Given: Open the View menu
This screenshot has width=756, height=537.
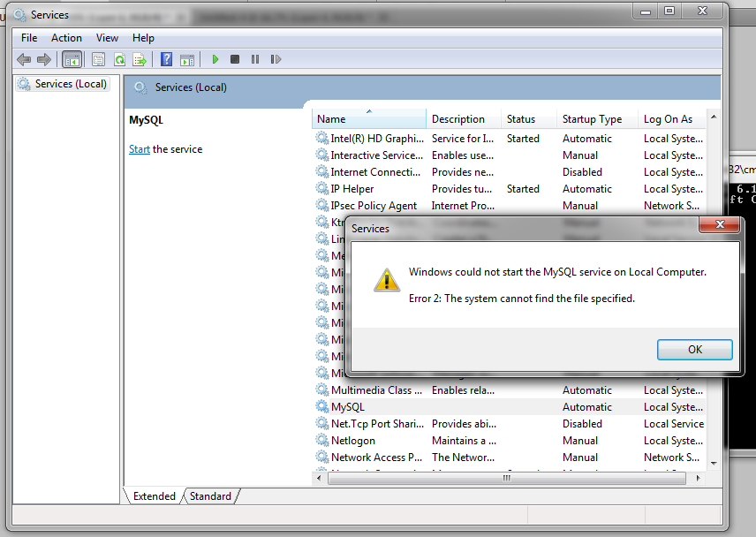Looking at the screenshot, I should coord(107,38).
